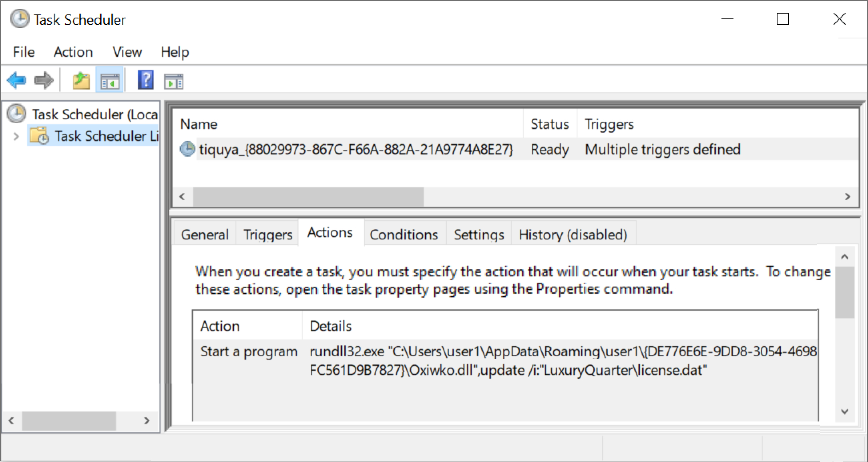The width and height of the screenshot is (868, 462).
Task: Click the Actions pane scroll up arrow
Action: tap(845, 257)
